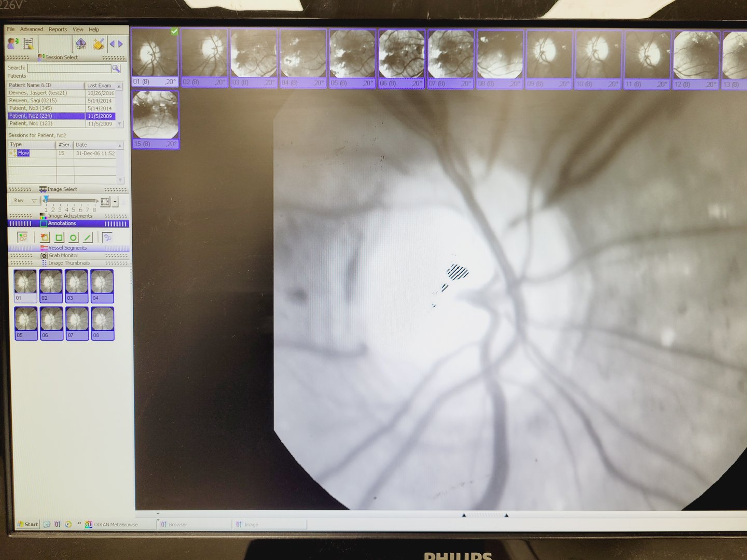Click the cpm toolbar icon

click(x=81, y=44)
